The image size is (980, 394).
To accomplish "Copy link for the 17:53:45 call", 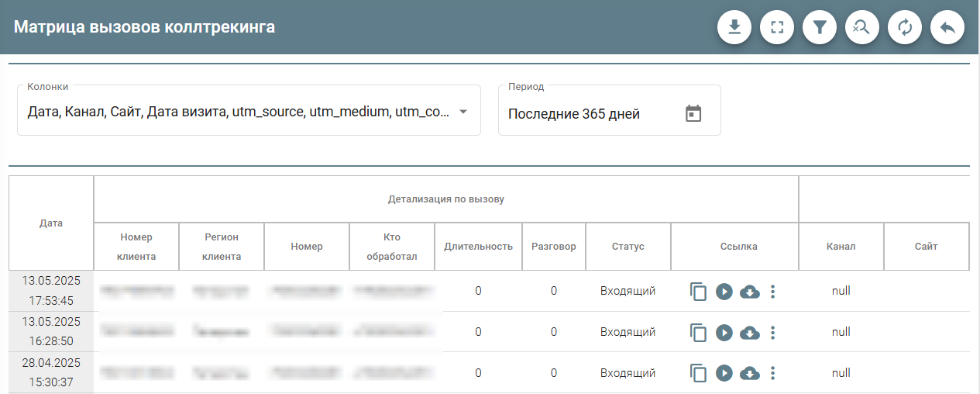I will pyautogui.click(x=698, y=292).
